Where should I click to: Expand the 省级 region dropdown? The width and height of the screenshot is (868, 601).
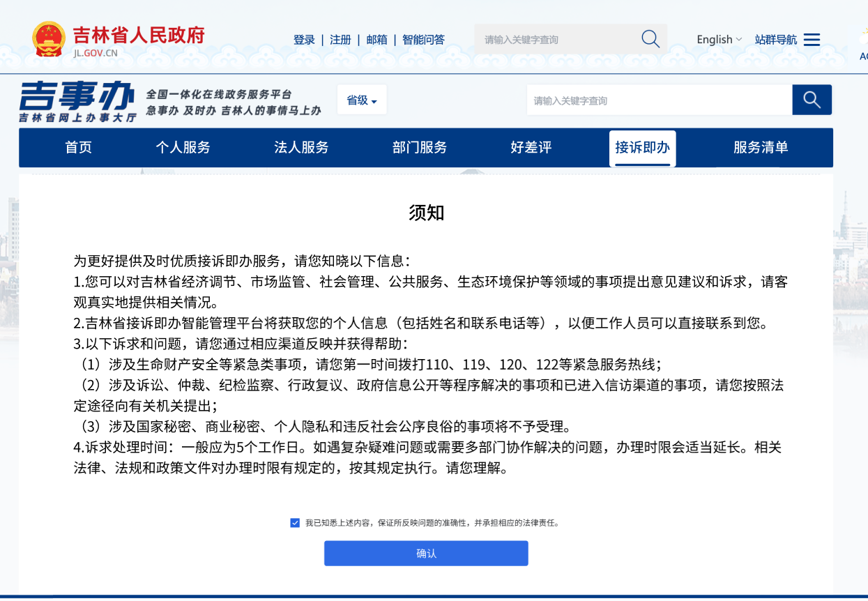click(x=362, y=100)
